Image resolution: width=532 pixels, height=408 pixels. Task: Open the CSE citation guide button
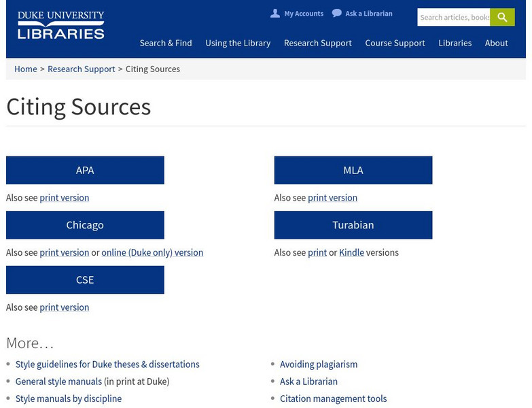(x=85, y=279)
